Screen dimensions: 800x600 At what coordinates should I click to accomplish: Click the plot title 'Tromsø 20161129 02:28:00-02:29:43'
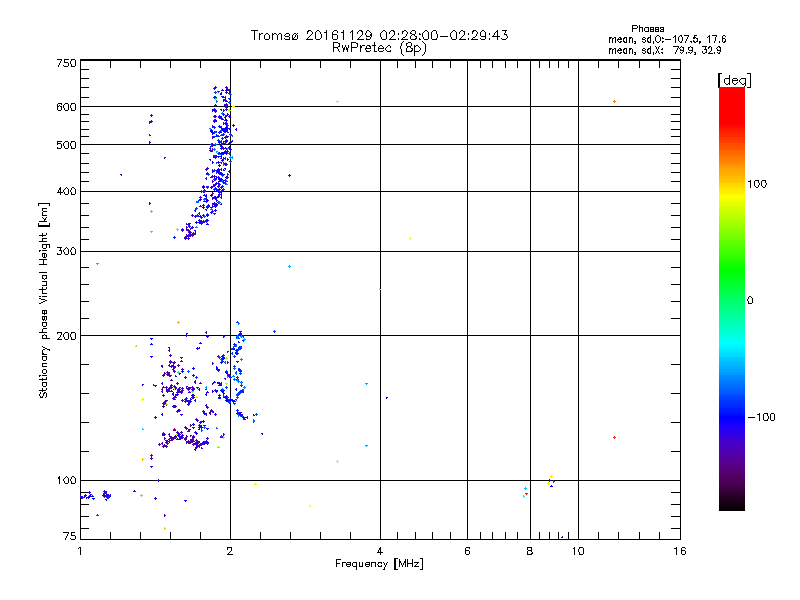coord(379,35)
